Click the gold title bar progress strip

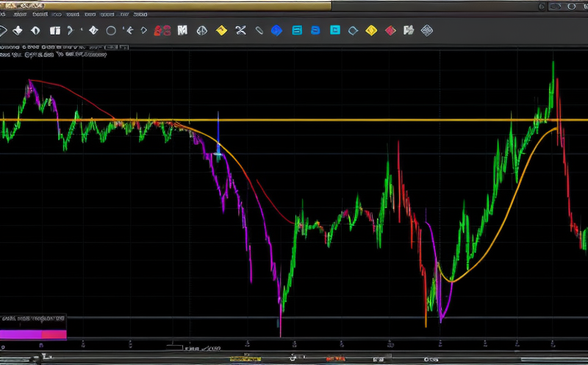tap(165, 6)
